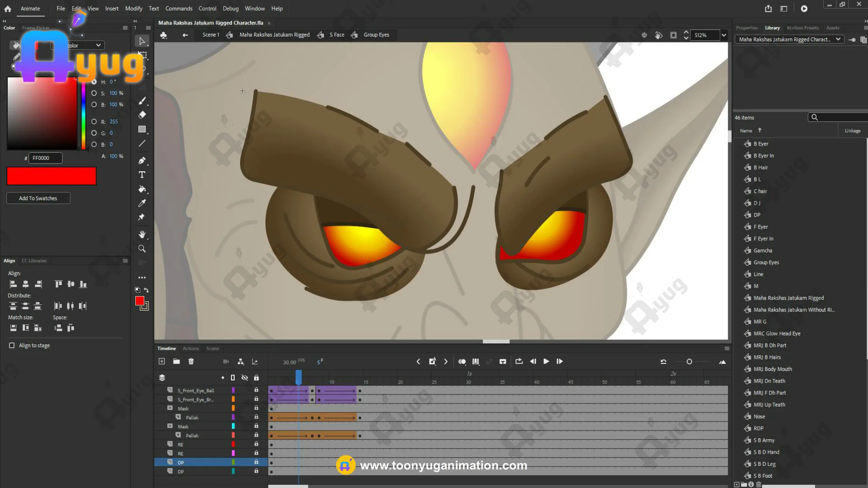Image resolution: width=868 pixels, height=488 pixels.
Task: Select the Paint Bucket tool
Action: pos(142,189)
